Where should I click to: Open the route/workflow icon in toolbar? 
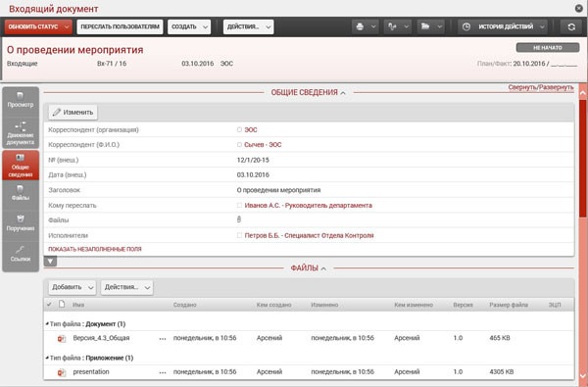[x=392, y=27]
